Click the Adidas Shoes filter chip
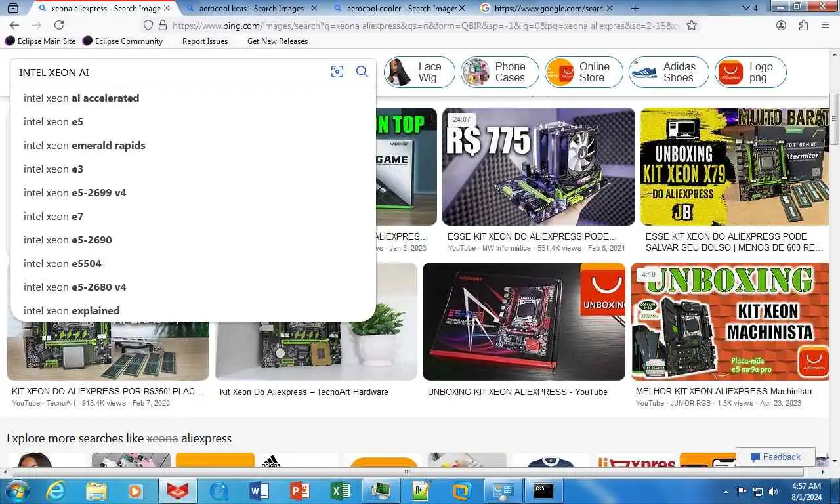Screen dimensions: 840x504 click(x=669, y=72)
